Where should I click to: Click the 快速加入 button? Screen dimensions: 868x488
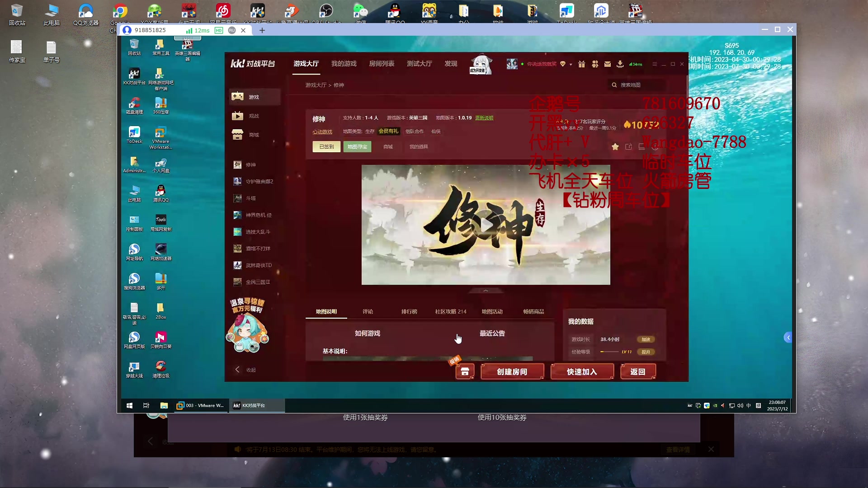tap(582, 371)
